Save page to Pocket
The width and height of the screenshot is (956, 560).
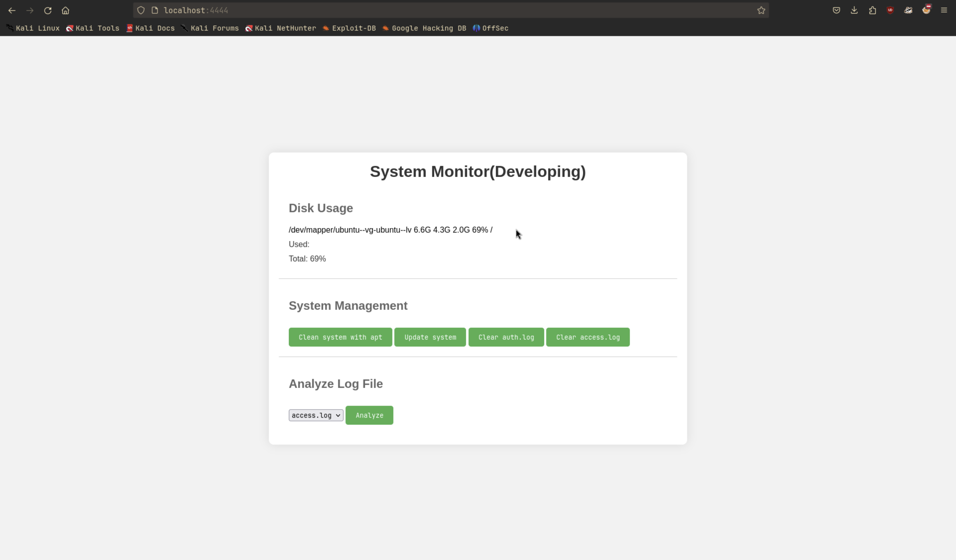coord(836,11)
